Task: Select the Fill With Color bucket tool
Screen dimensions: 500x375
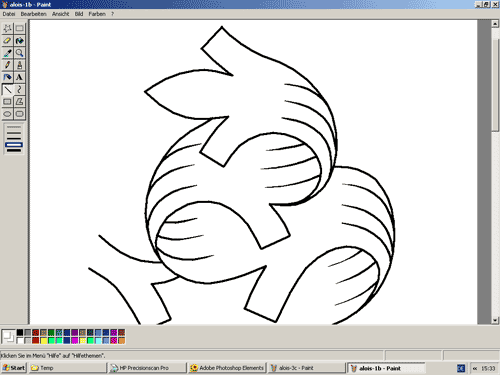Action: pyautogui.click(x=20, y=41)
